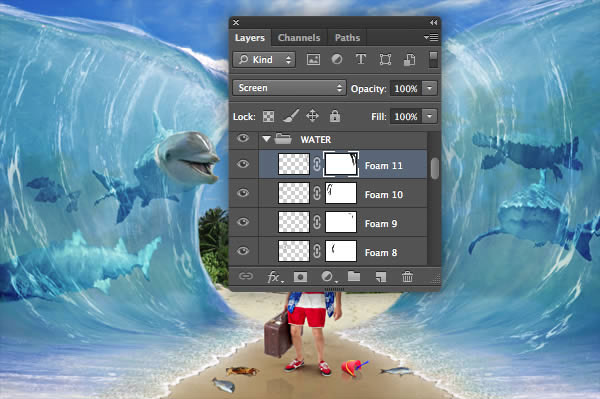Select the Foam 10 layer thumbnail
Image resolution: width=600 pixels, height=399 pixels.
click(293, 193)
